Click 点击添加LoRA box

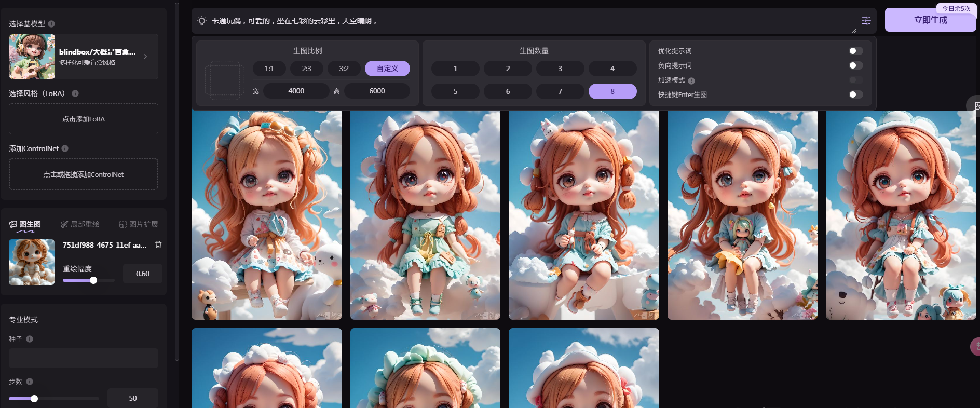(84, 119)
